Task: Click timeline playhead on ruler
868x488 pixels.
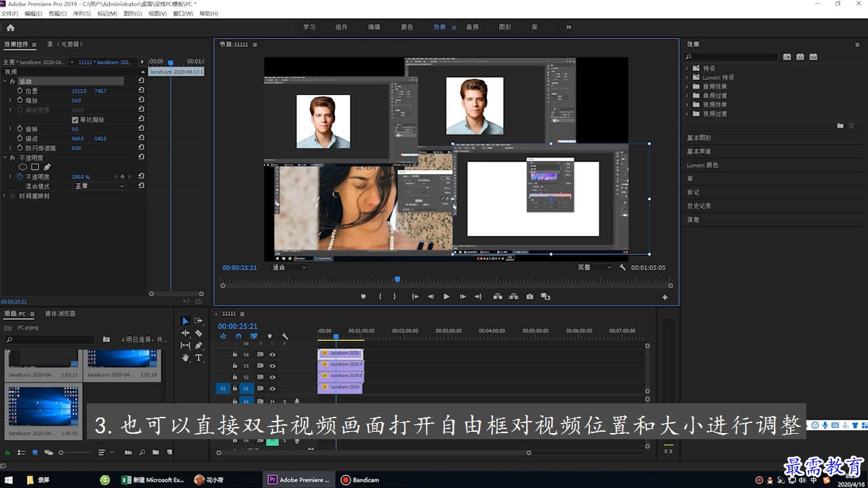Action: pos(336,337)
